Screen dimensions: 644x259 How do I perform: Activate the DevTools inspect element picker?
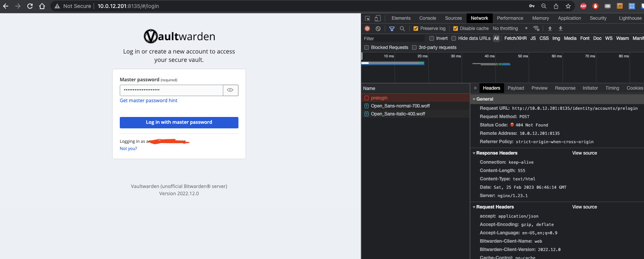[367, 18]
